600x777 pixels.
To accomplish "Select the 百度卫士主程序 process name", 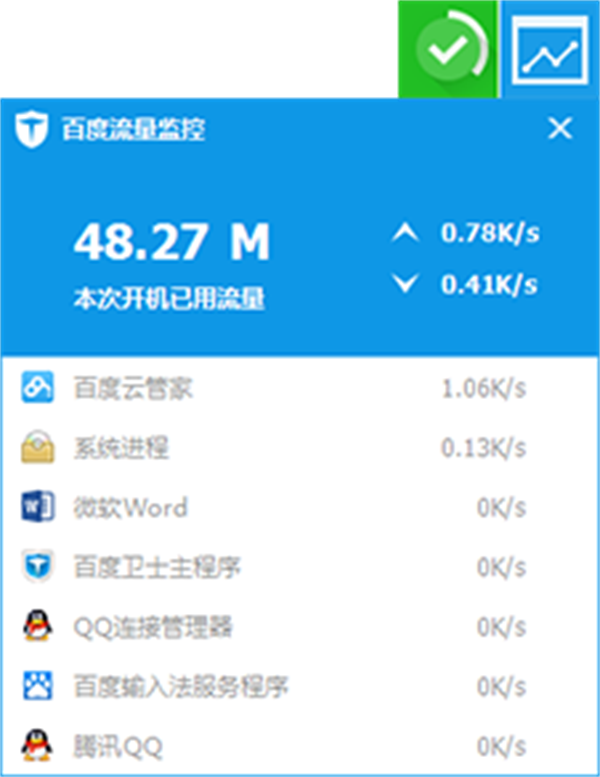I will pos(157,567).
